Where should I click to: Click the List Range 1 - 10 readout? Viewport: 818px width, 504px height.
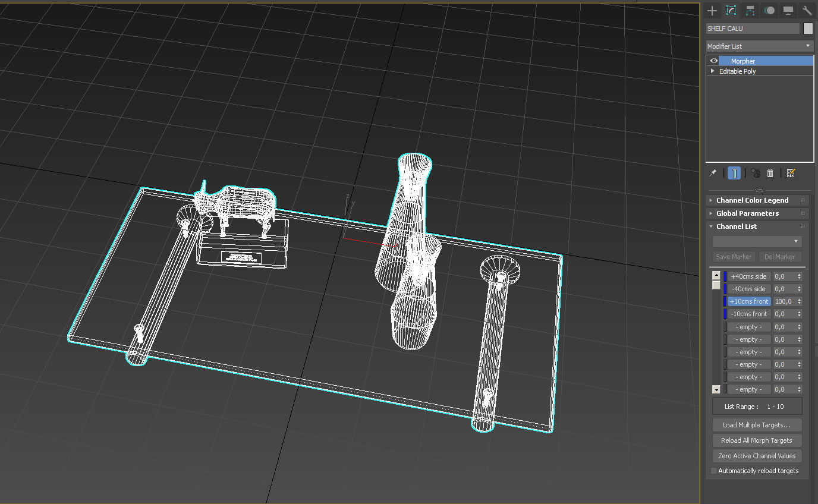757,407
